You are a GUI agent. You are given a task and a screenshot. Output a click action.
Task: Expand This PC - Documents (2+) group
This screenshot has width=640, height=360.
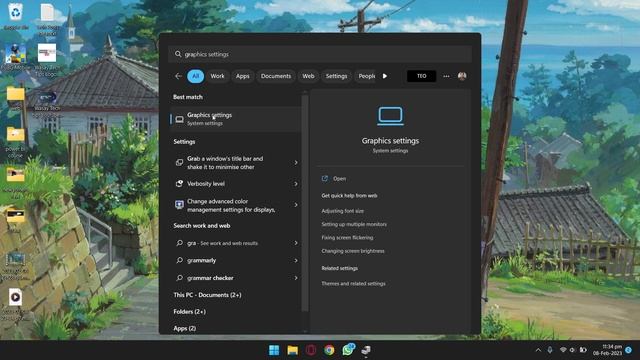click(x=207, y=295)
